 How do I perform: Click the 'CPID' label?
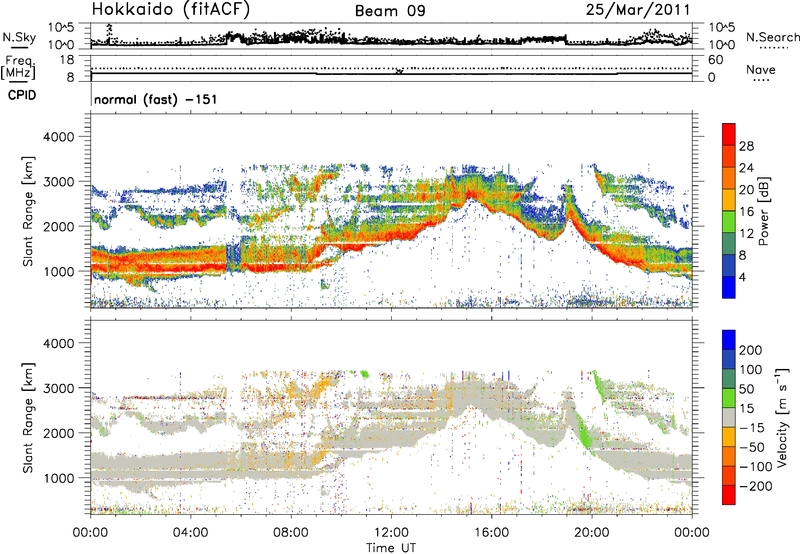22,95
